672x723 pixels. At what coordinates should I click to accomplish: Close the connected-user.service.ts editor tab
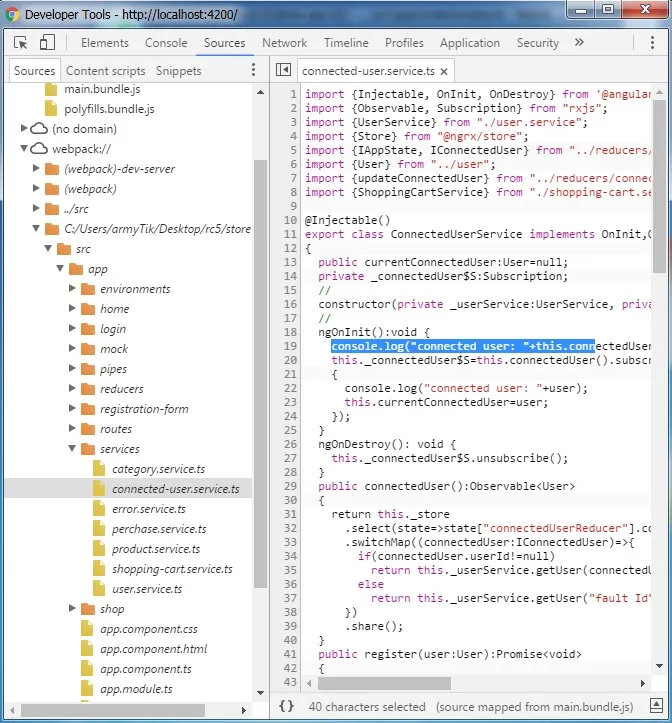tap(444, 71)
